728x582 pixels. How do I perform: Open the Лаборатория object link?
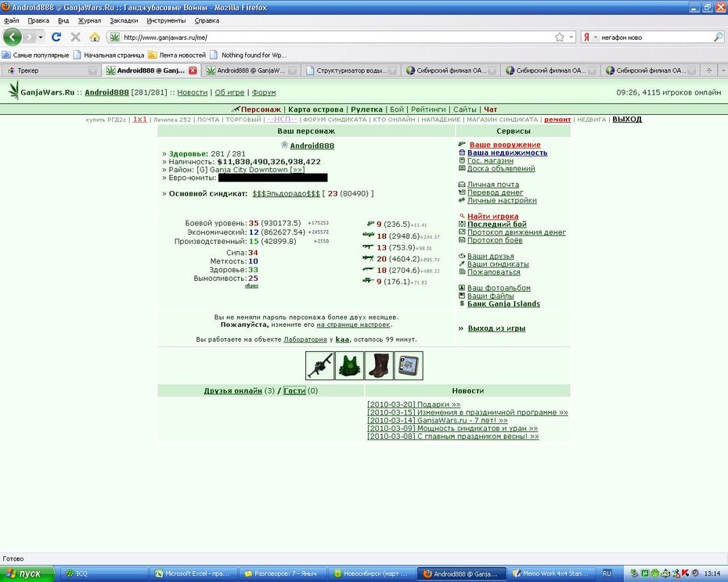[x=305, y=339]
